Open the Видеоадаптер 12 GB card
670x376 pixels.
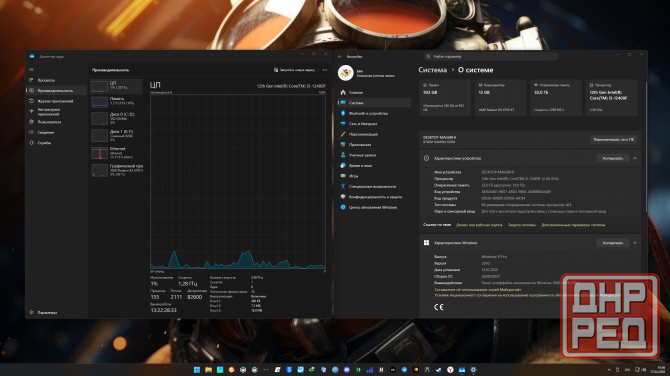tap(500, 97)
